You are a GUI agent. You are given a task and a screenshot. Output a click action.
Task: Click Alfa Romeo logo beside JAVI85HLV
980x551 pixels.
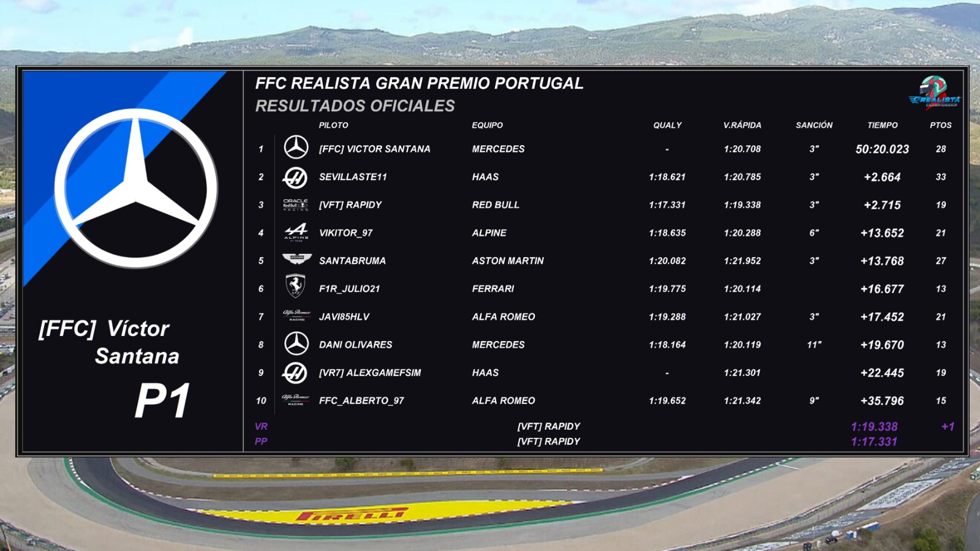point(296,315)
